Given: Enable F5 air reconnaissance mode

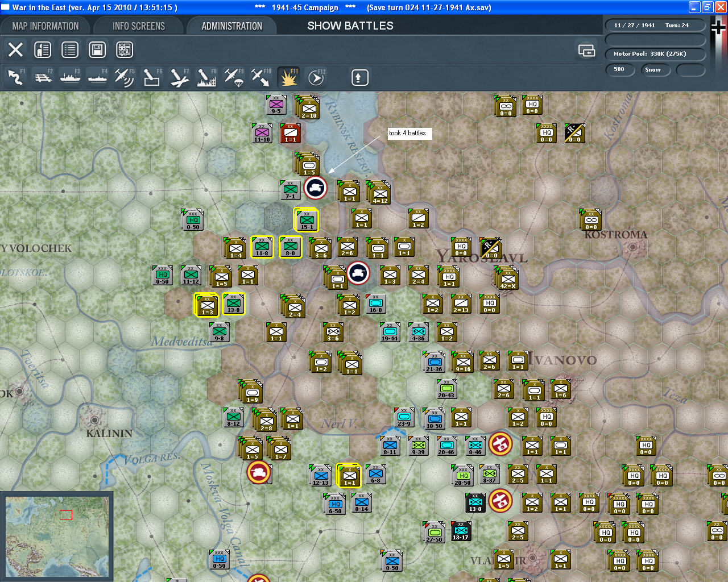Looking at the screenshot, I should (125, 77).
